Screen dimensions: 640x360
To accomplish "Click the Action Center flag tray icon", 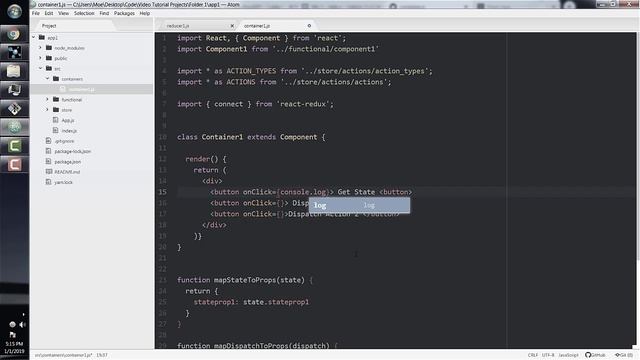I will point(12,334).
